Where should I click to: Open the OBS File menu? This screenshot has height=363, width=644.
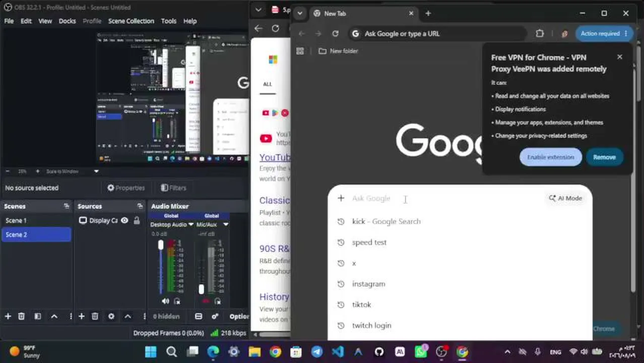click(x=9, y=21)
